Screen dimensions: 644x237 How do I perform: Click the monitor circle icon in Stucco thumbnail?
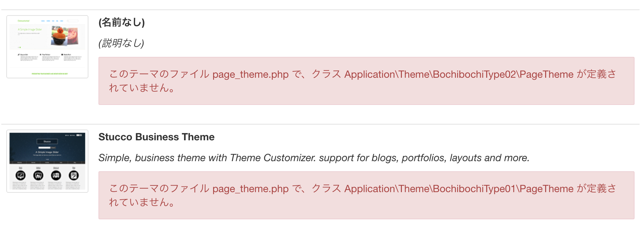click(21, 175)
